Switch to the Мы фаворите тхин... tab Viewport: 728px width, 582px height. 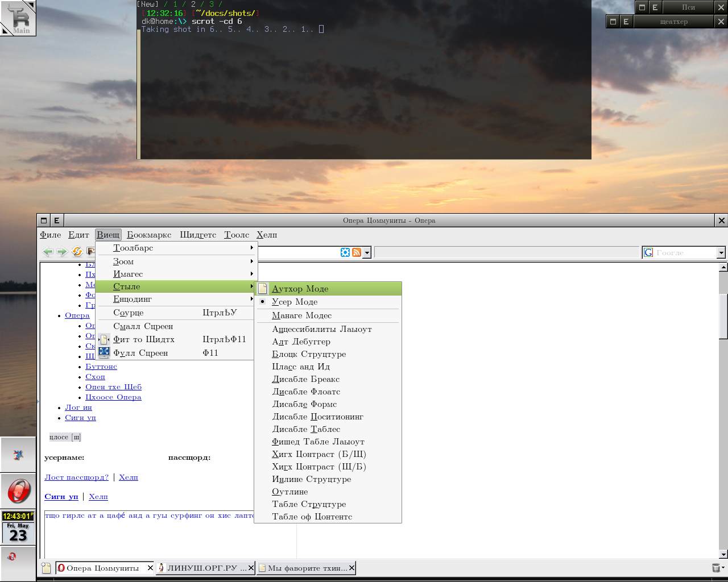307,568
